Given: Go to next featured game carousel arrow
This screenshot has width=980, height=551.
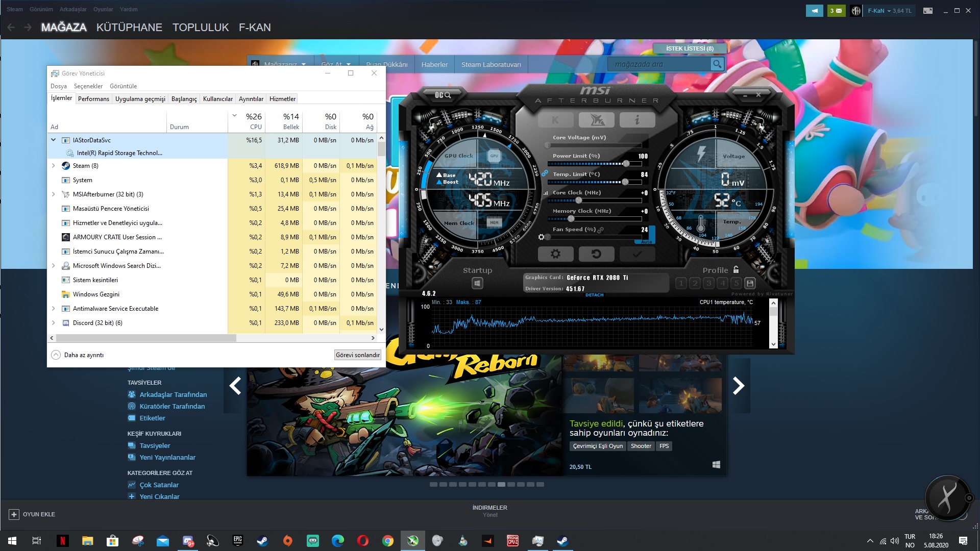Looking at the screenshot, I should pyautogui.click(x=739, y=386).
